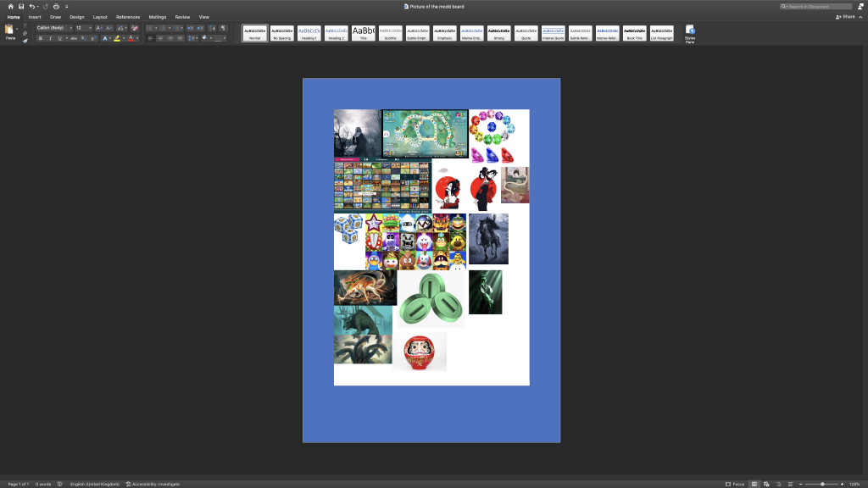Apply the Normal style
This screenshot has width=868, height=488.
tap(254, 33)
